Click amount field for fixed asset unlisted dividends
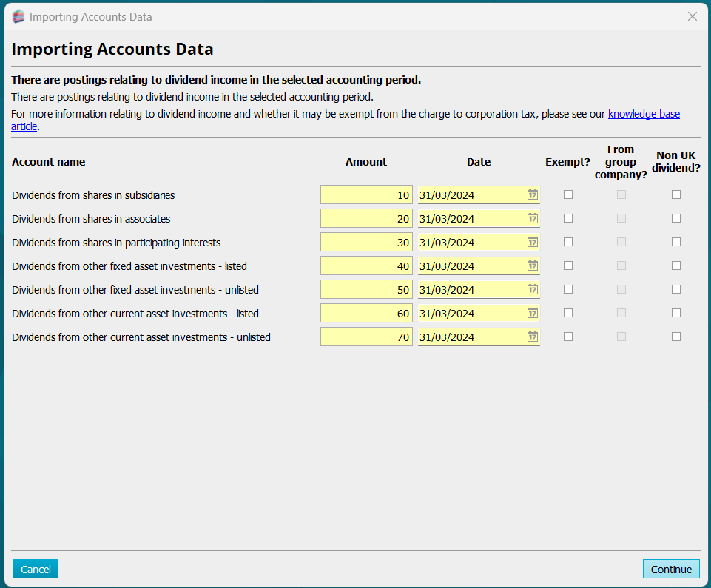 [x=366, y=290]
